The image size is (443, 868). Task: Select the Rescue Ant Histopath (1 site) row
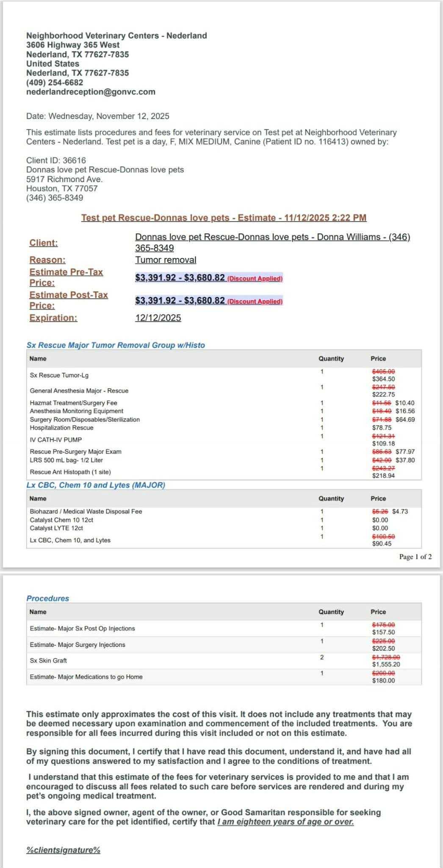pos(70,472)
